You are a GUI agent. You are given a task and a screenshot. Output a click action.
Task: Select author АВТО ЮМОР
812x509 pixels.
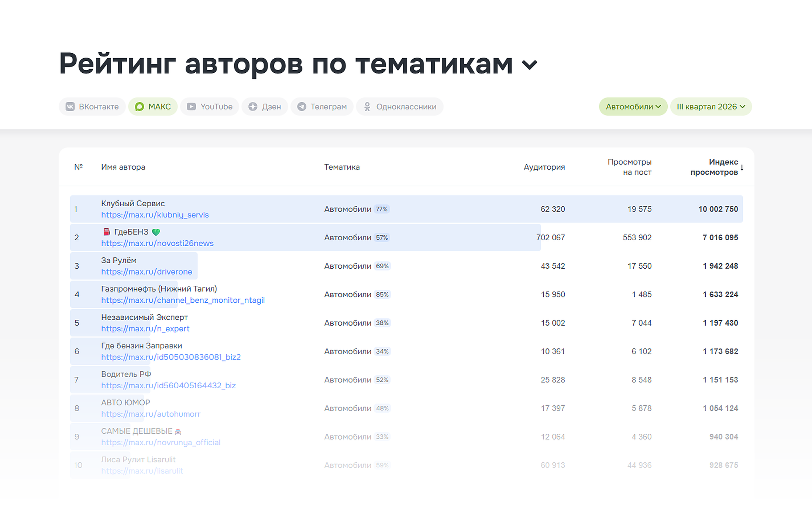125,402
